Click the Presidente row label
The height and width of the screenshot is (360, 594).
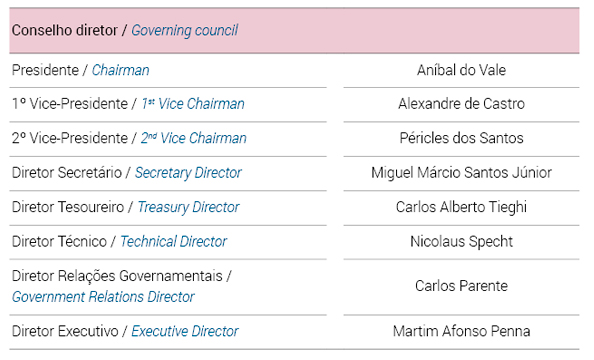(x=45, y=70)
